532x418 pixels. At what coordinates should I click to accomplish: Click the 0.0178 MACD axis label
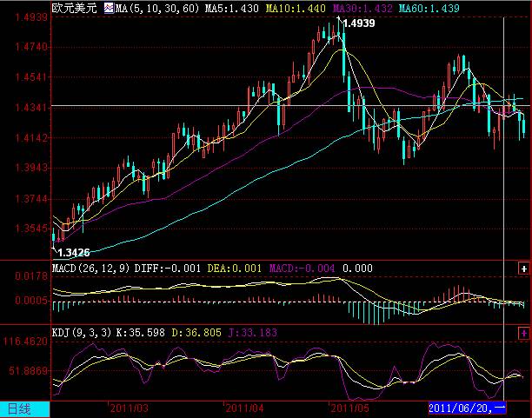click(x=31, y=276)
